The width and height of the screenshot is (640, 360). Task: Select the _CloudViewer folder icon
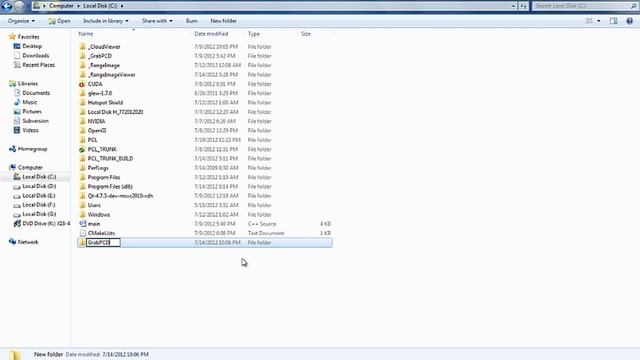click(x=82, y=47)
